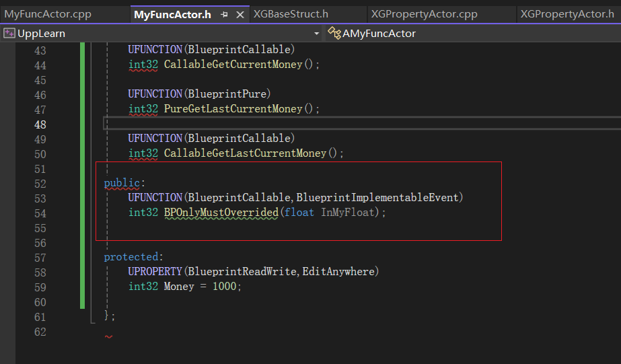Click the BlueprintPure specifier on line 46

point(227,94)
